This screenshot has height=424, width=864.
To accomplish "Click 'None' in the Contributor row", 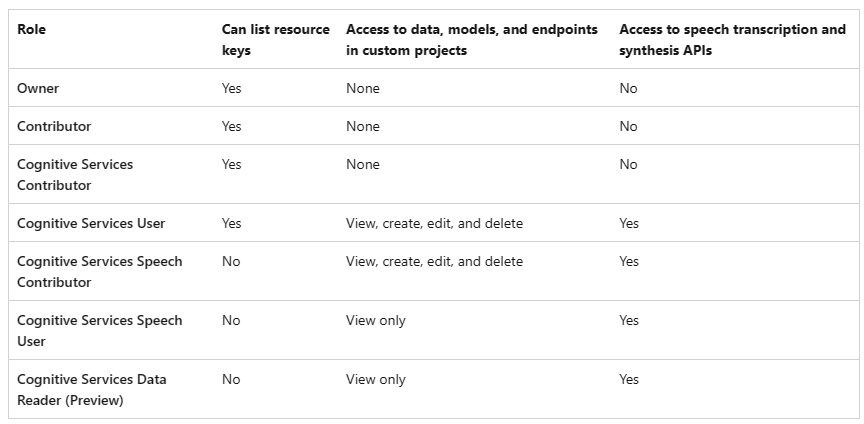I will pos(363,126).
